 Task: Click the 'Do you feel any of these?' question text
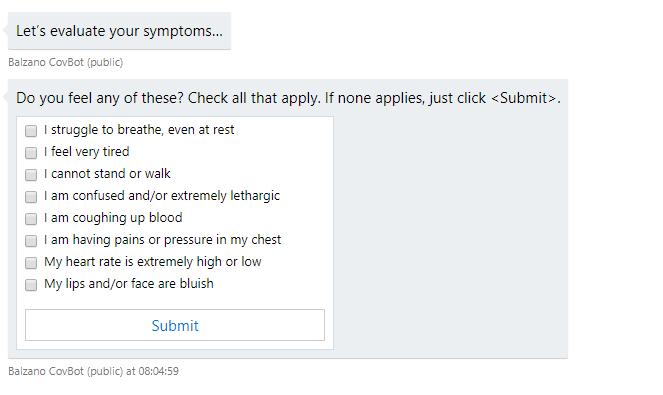click(x=288, y=98)
